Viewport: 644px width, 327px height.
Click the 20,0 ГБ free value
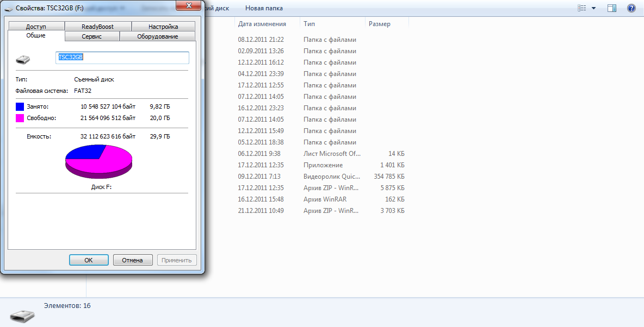tap(160, 118)
